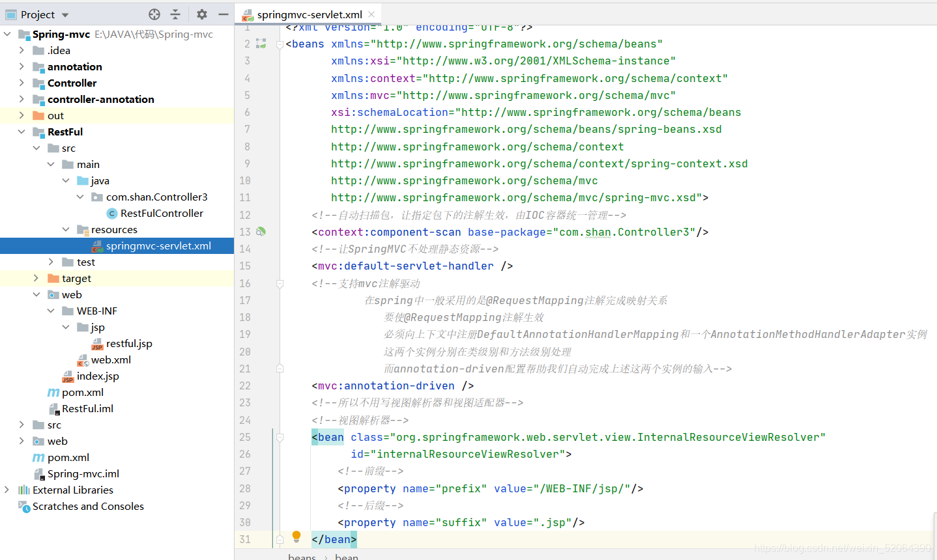Click the yellow intention lightbulb on line 31
The image size is (937, 560).
point(296,537)
